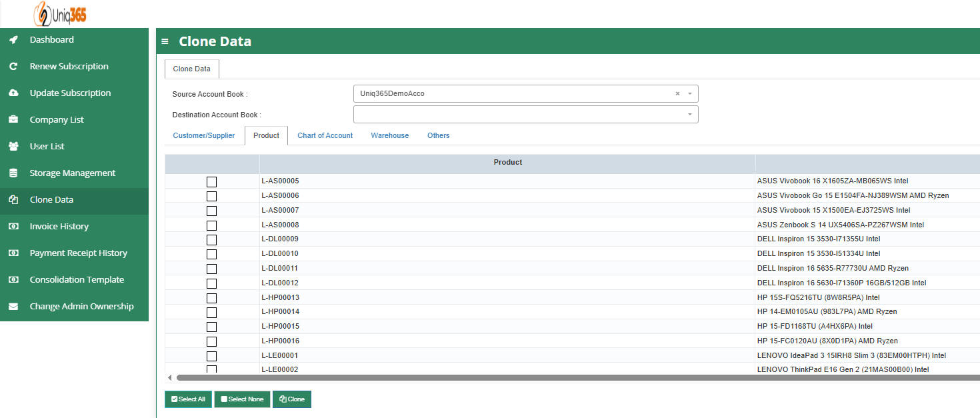The height and width of the screenshot is (418, 980).
Task: Click the text ASUS Vivobook Go 15 E1504FA-NJ389WSM
Action: coord(831,196)
